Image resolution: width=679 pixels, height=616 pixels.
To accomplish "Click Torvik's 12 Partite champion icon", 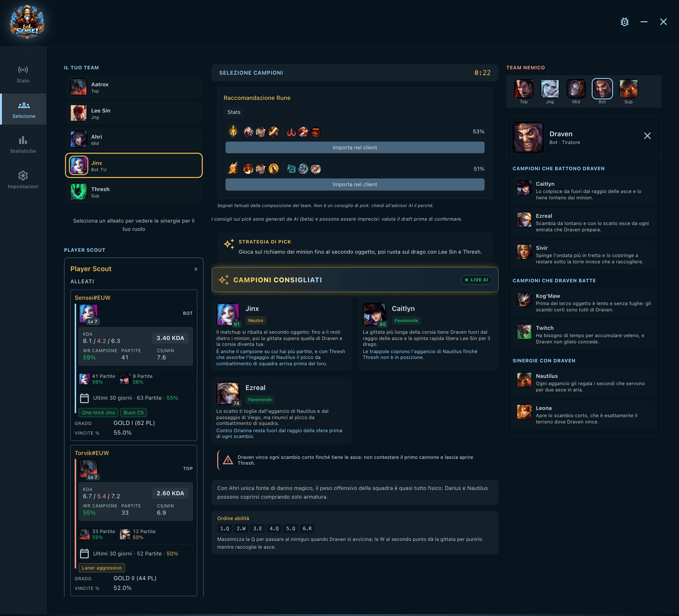I will tap(125, 534).
